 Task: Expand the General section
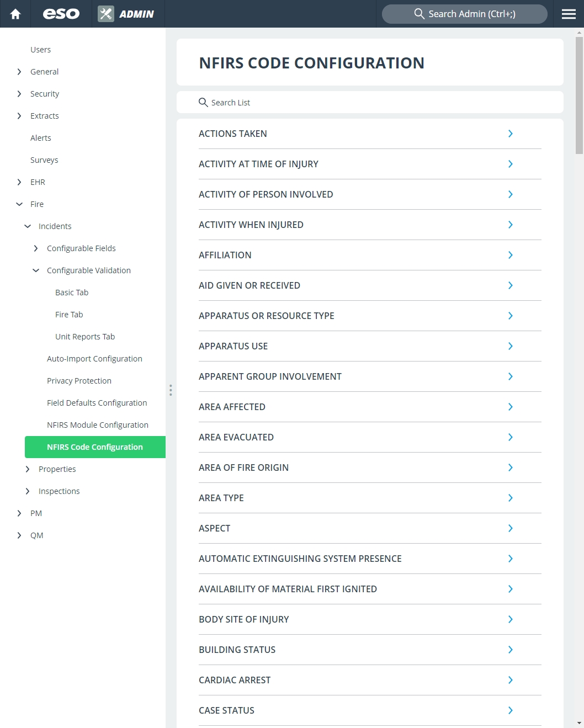tap(19, 72)
